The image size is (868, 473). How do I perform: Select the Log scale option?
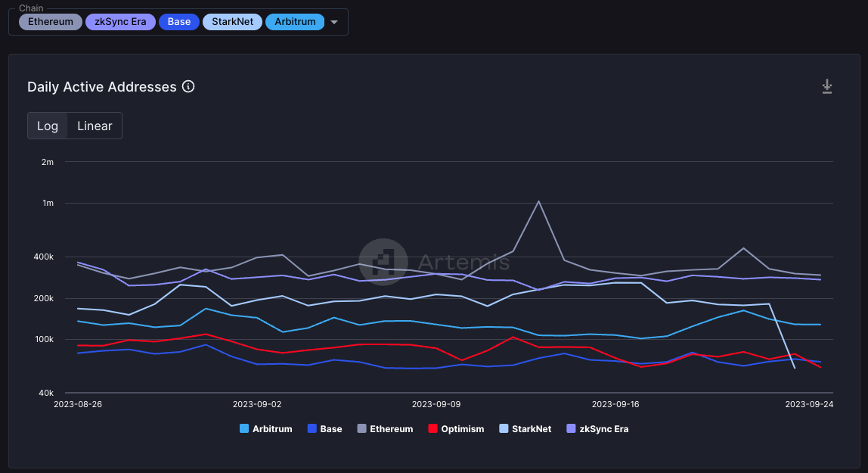(x=48, y=126)
